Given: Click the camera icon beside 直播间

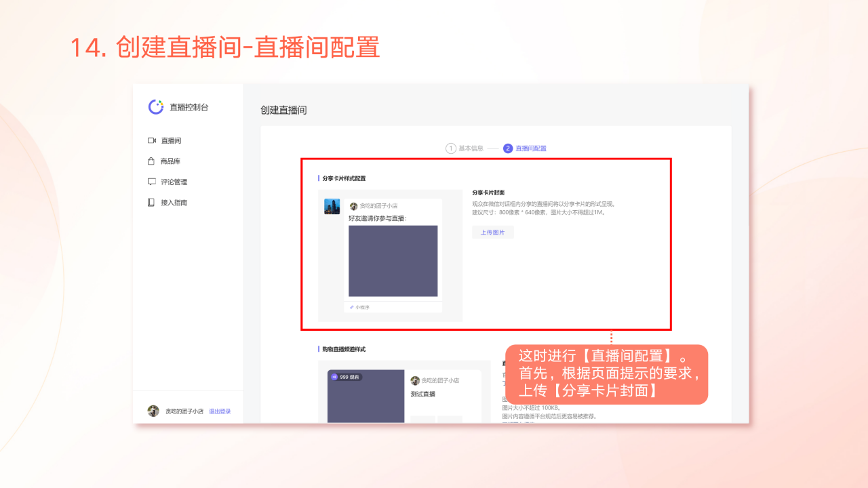Looking at the screenshot, I should pos(152,140).
